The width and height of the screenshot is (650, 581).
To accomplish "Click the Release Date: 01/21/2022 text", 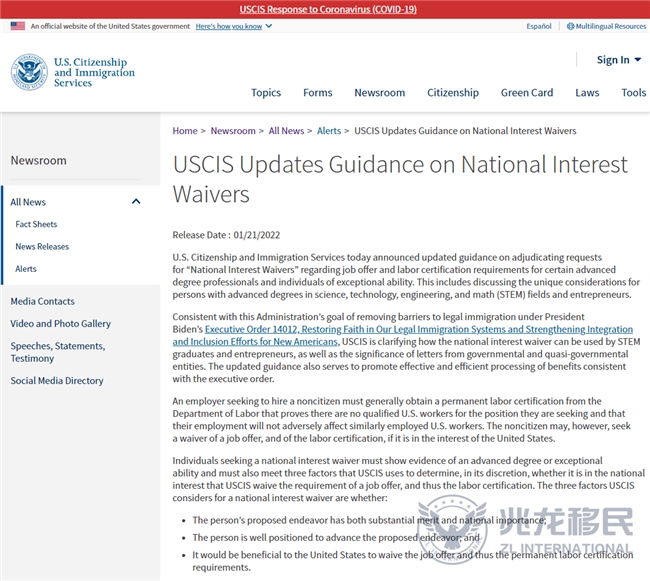I will tap(226, 235).
